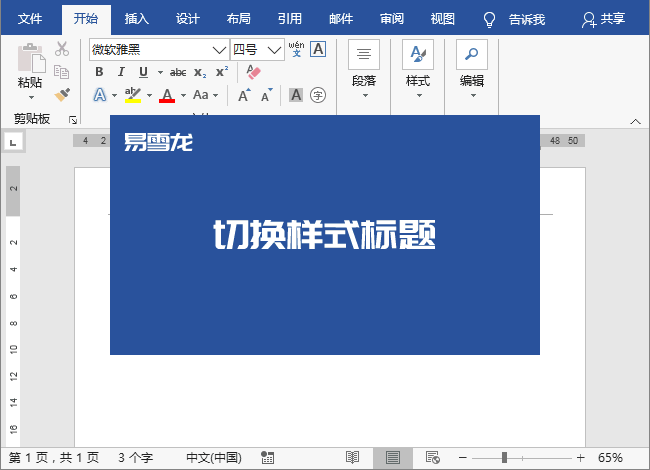650x470 pixels.
Task: Click zoom in plus button
Action: point(580,458)
